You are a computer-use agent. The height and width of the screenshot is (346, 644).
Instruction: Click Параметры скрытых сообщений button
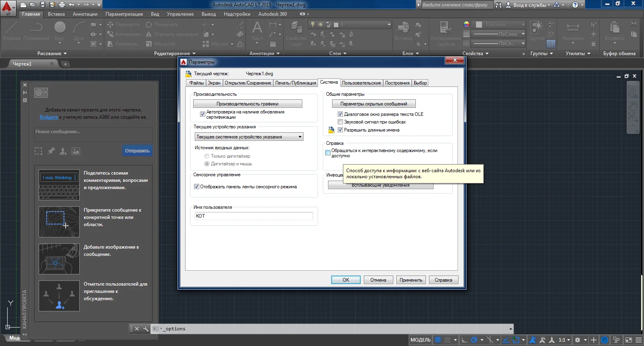pos(374,104)
